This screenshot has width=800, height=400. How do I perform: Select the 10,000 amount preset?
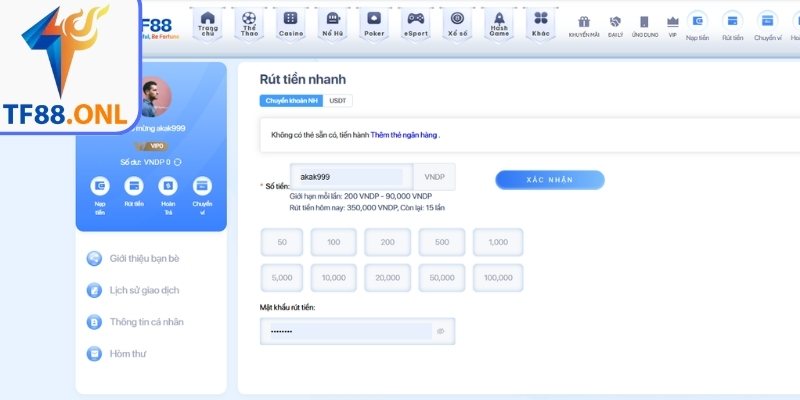tap(334, 278)
